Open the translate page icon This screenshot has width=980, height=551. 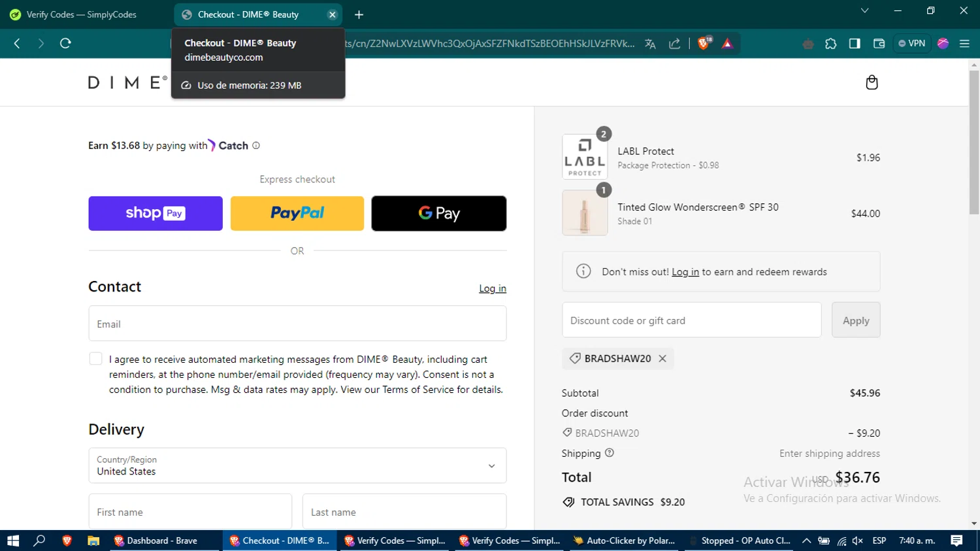(650, 44)
